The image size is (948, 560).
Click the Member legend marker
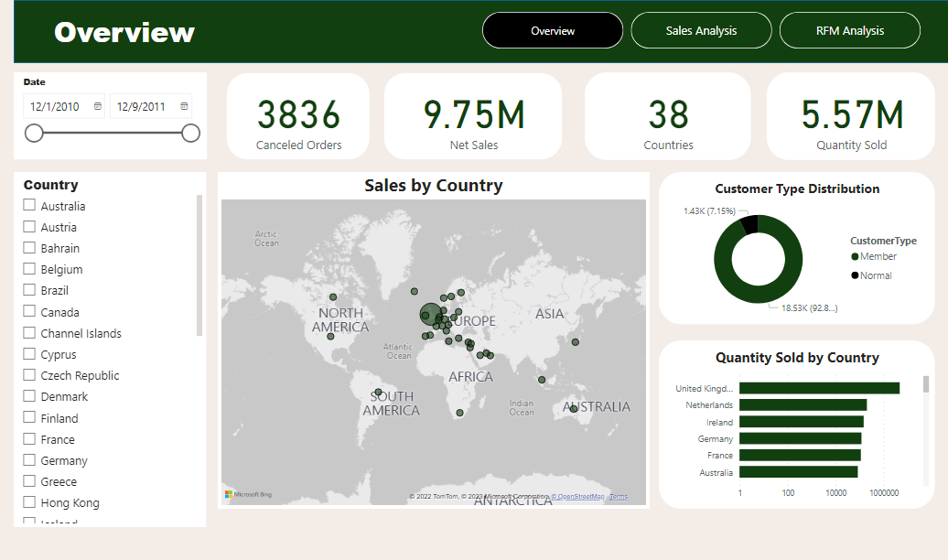855,257
